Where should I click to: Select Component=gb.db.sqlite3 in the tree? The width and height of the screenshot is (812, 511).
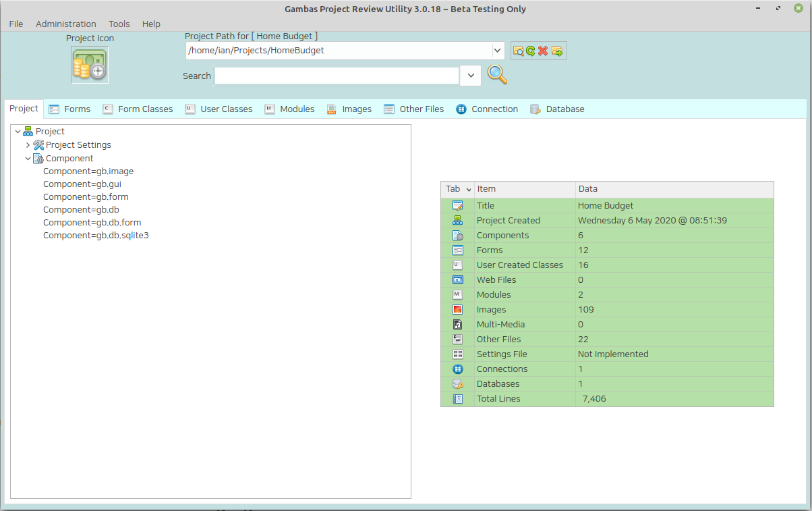tap(96, 236)
